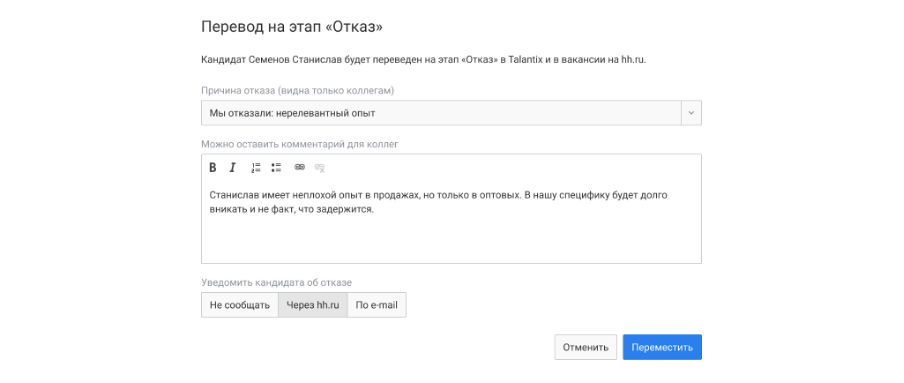The width and height of the screenshot is (904, 383).
Task: Expand the rejection reason dropdown arrow
Action: tap(692, 113)
